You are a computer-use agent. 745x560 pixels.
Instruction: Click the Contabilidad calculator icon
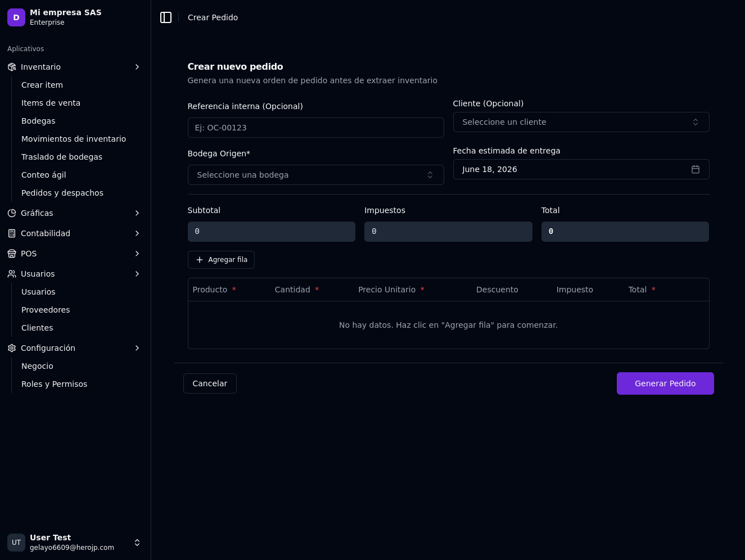click(x=12, y=233)
